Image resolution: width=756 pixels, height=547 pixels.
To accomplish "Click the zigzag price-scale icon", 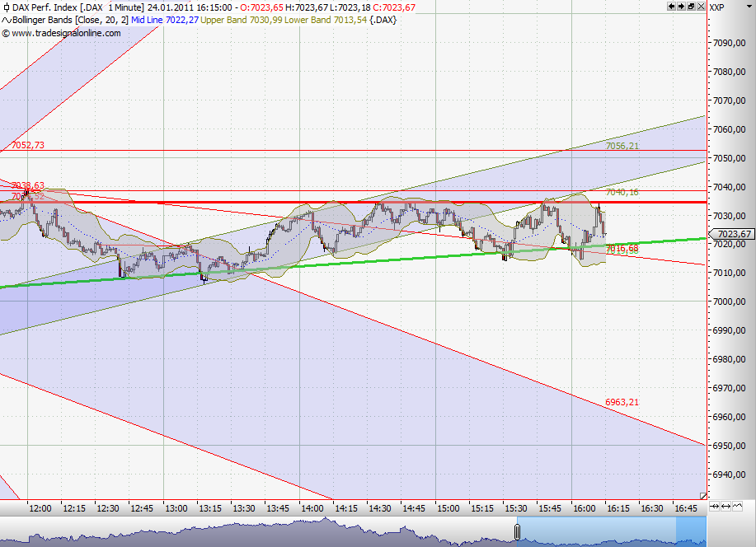I will point(738,506).
